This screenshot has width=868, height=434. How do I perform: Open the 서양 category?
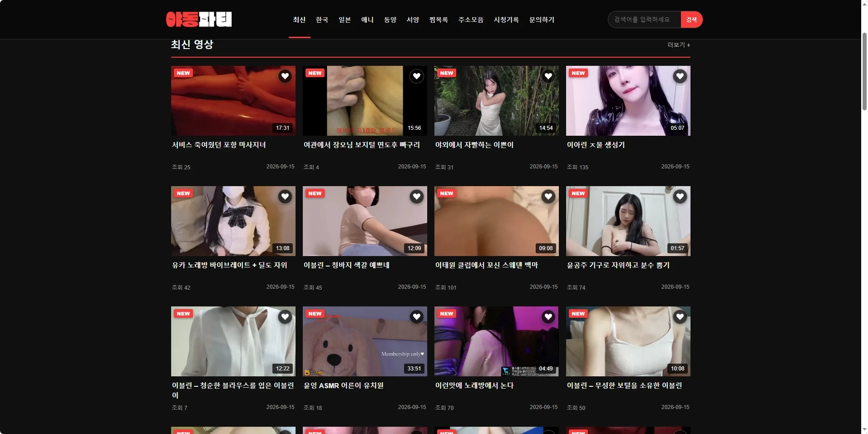413,20
